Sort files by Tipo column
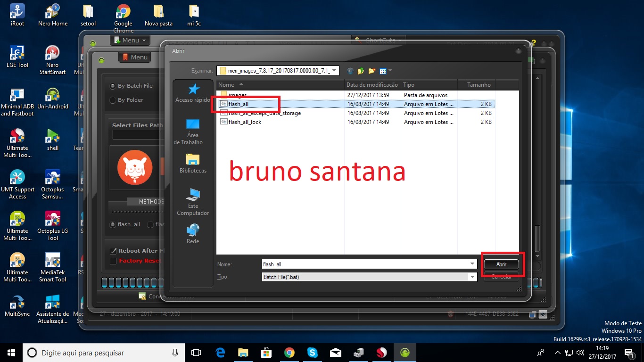This screenshot has width=644, height=362. pyautogui.click(x=429, y=85)
